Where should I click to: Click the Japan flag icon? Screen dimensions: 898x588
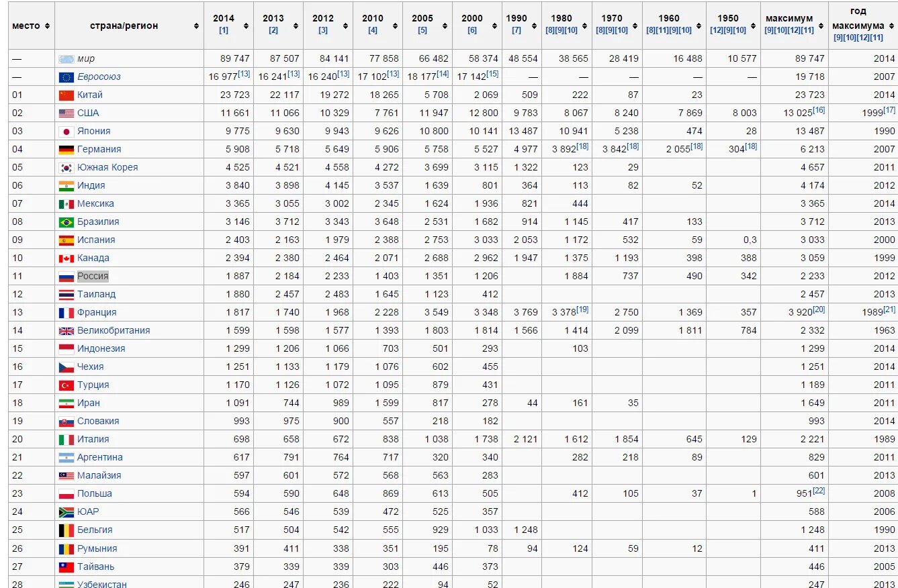pos(66,132)
